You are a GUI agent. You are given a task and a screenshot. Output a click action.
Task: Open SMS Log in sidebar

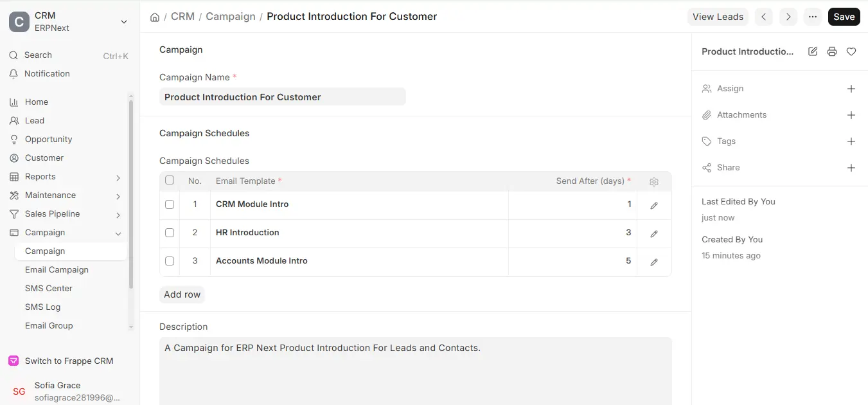click(x=42, y=307)
